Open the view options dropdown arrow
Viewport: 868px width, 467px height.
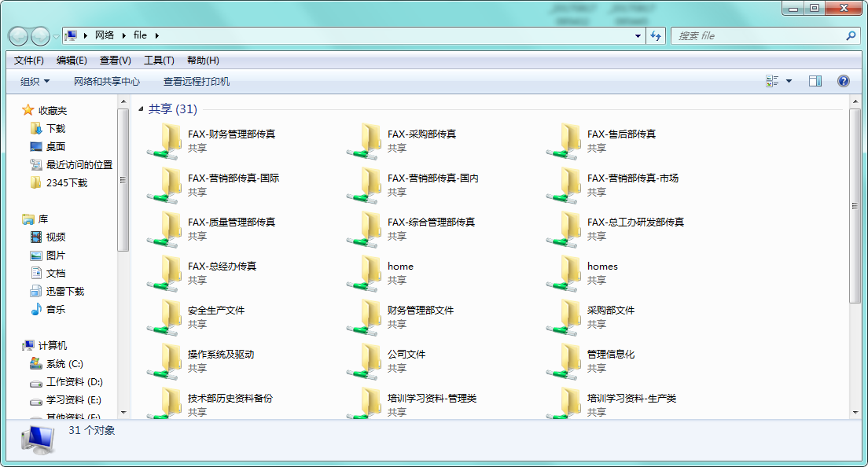click(789, 81)
